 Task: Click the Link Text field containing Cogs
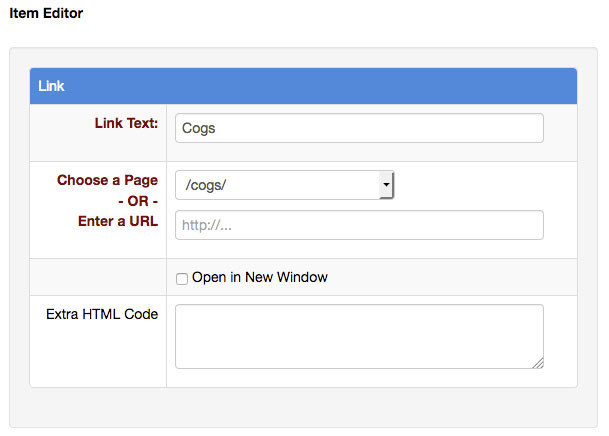click(x=359, y=128)
